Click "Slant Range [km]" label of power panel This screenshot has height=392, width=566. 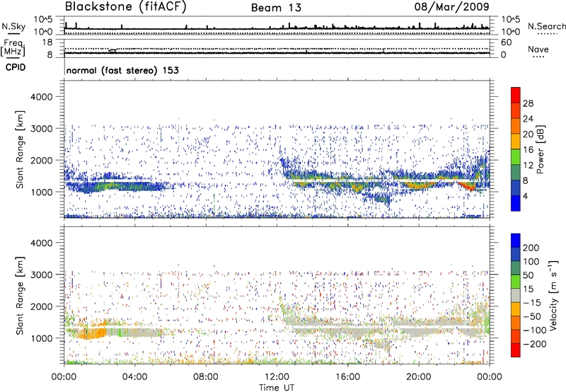click(x=20, y=149)
